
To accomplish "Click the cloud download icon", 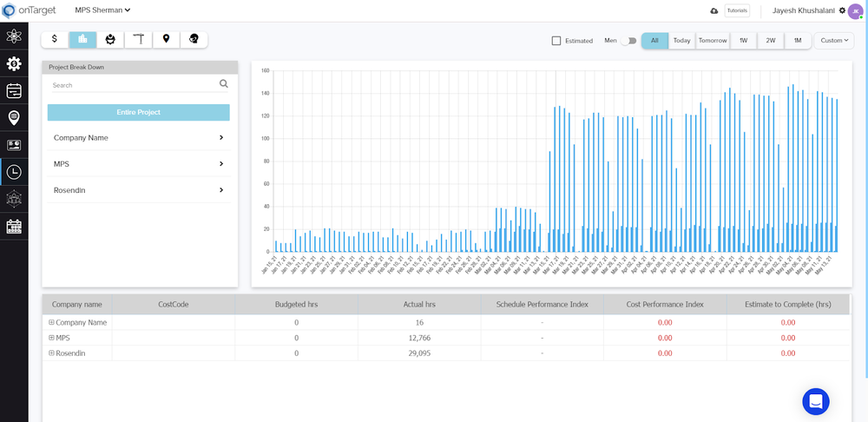I will (713, 11).
